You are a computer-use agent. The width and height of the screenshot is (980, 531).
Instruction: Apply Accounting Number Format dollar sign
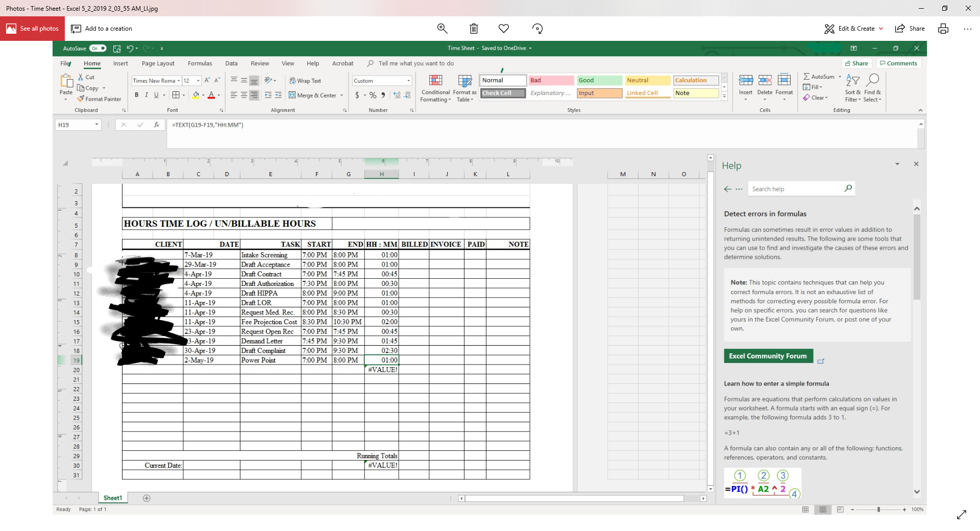[357, 95]
